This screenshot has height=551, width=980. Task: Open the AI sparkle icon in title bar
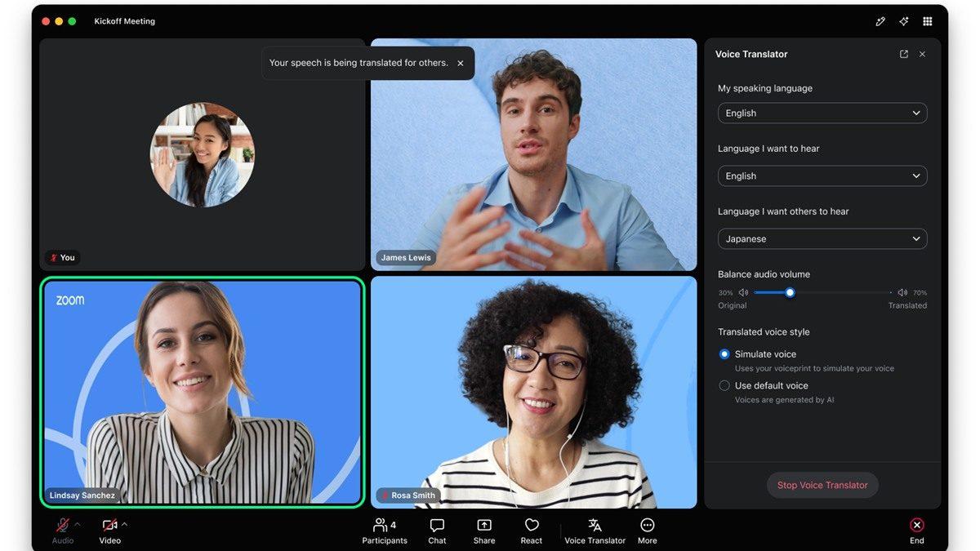click(904, 21)
